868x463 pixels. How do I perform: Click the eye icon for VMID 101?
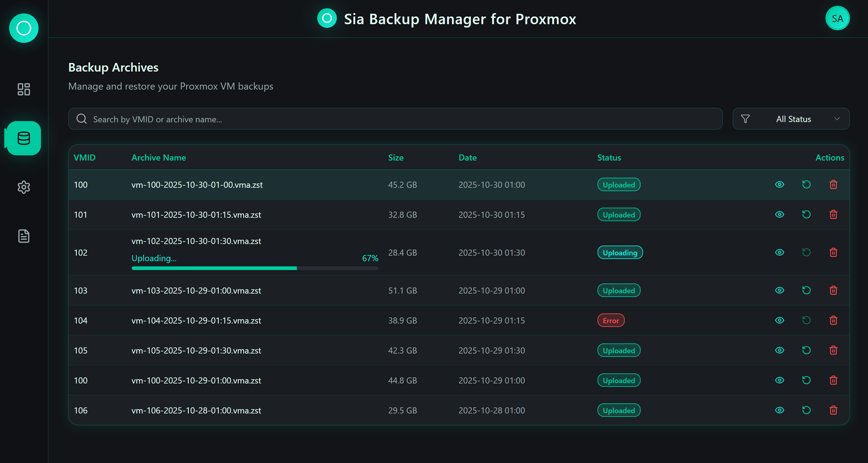pyautogui.click(x=779, y=214)
